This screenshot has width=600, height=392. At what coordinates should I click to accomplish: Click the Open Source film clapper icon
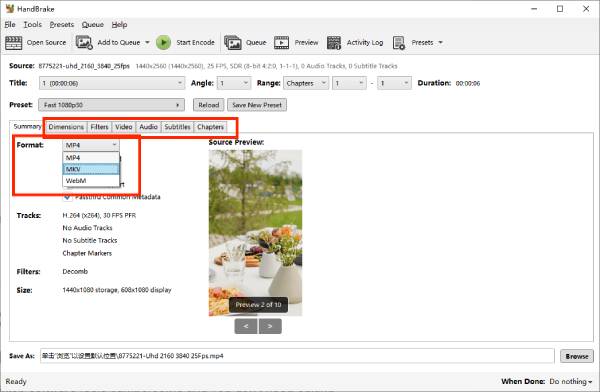click(x=14, y=42)
